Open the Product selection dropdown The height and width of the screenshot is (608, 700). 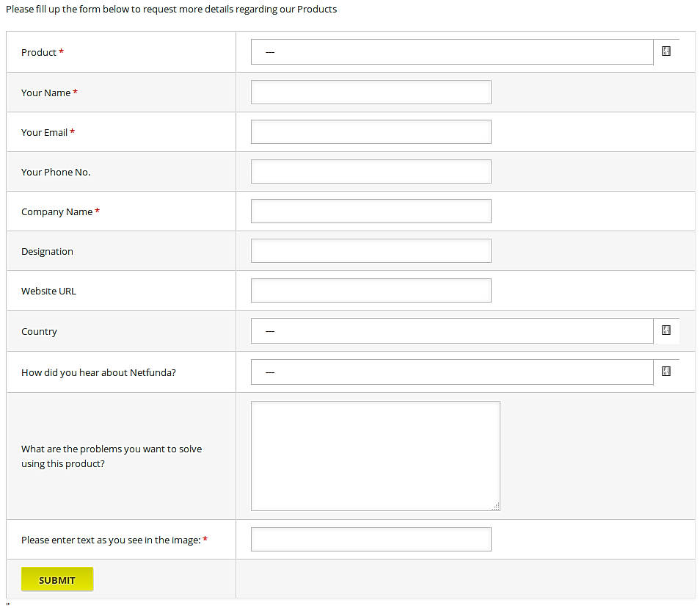452,51
